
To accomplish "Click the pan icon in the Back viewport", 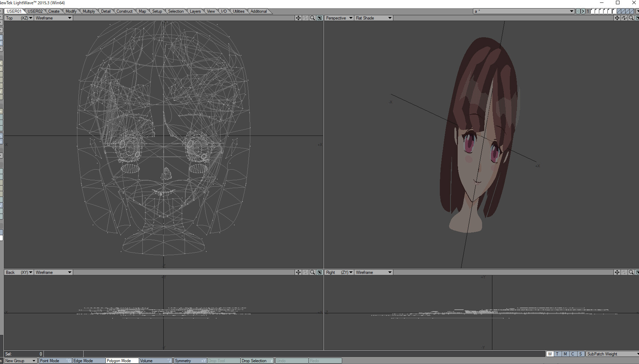I will 298,272.
